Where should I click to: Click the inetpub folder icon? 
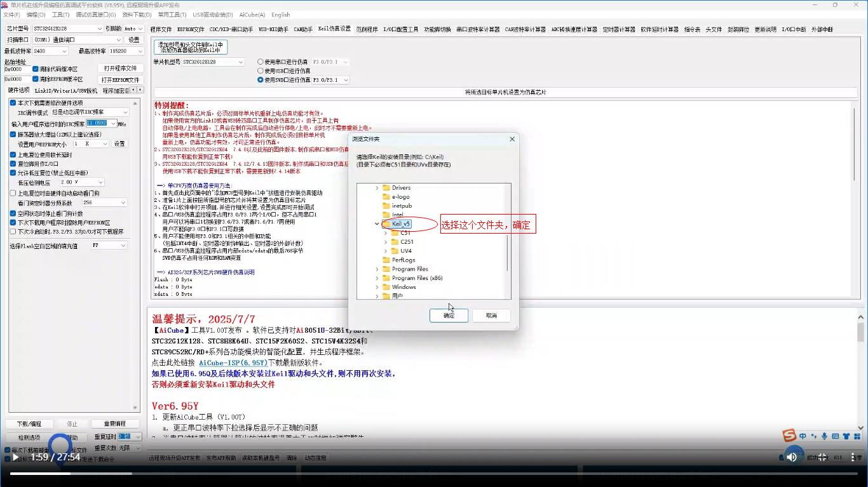(386, 206)
